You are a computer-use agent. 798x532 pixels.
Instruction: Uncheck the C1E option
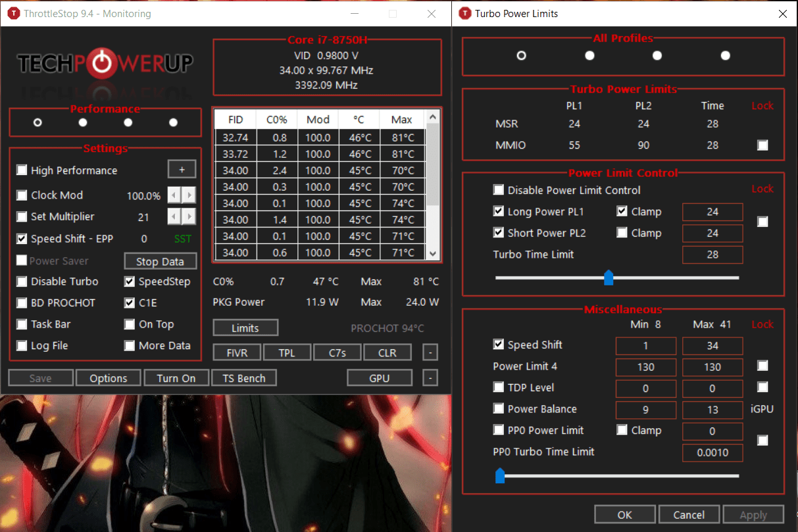pos(129,302)
